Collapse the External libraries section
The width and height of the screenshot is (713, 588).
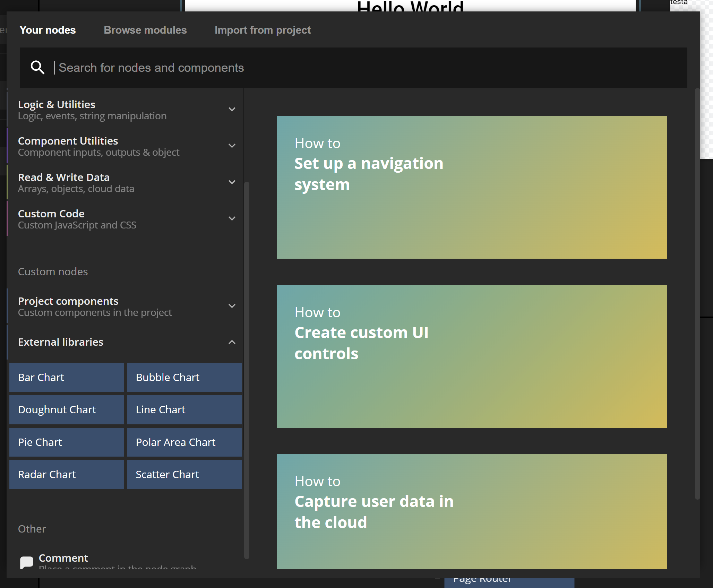pyautogui.click(x=232, y=342)
